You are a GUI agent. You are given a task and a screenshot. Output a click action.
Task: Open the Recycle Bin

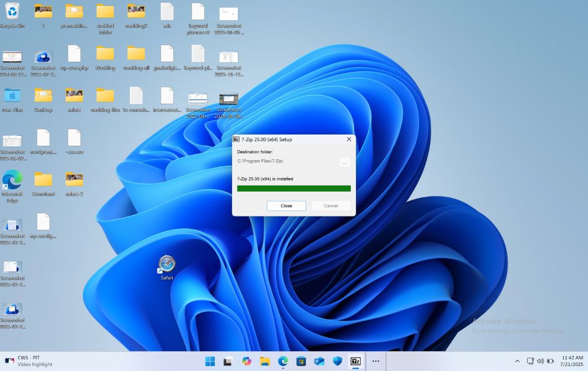tap(11, 12)
